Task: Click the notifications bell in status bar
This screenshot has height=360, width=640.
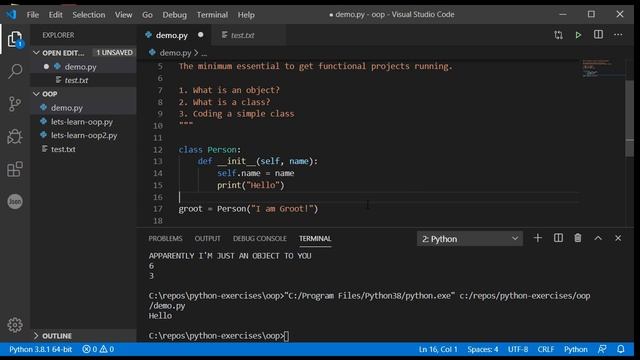Action: (x=620, y=349)
